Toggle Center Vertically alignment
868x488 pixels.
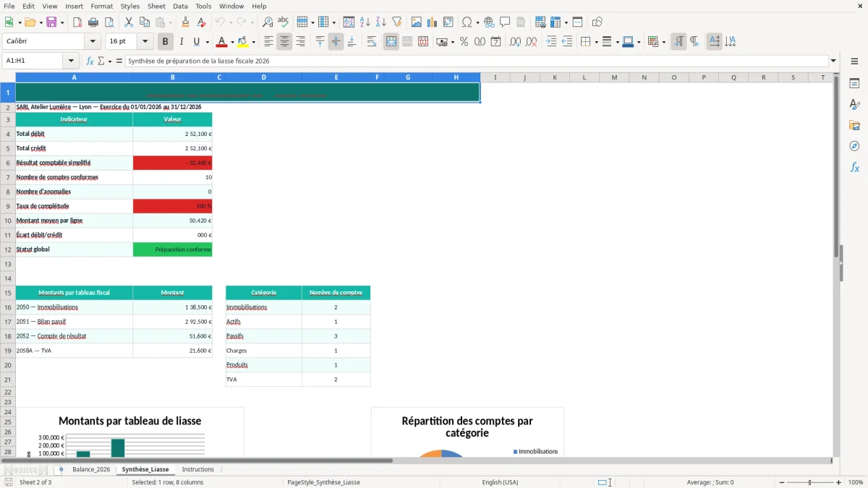click(336, 42)
